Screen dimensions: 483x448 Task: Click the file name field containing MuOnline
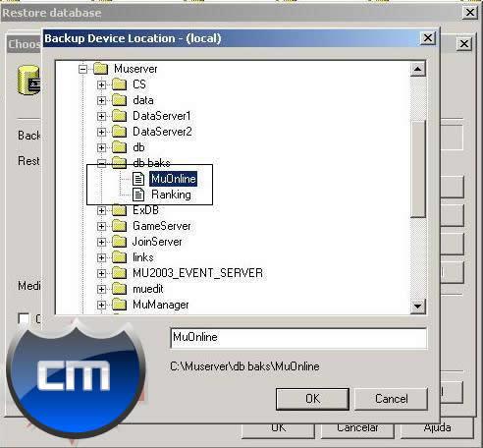(x=298, y=338)
